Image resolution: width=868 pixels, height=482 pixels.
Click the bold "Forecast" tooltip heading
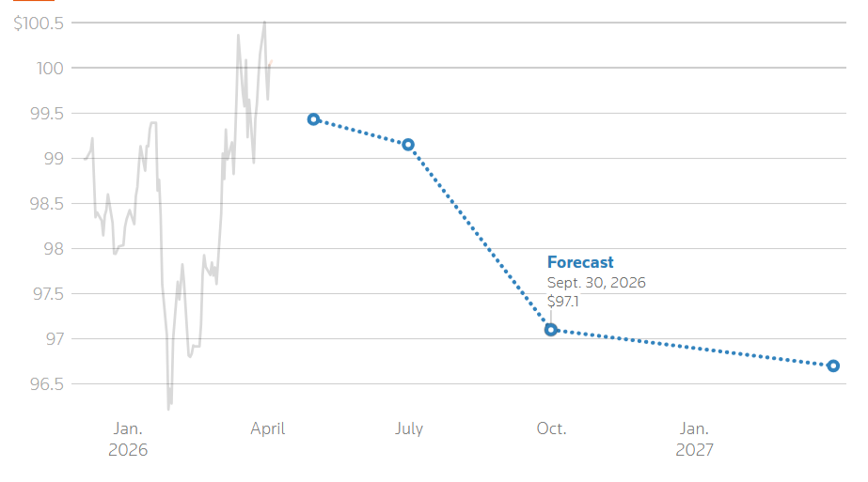pos(580,263)
